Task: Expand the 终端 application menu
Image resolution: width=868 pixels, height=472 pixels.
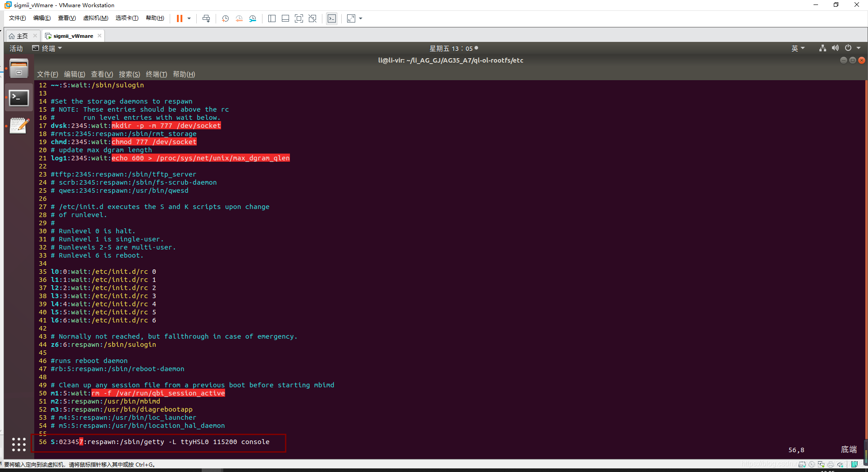Action: [47, 48]
